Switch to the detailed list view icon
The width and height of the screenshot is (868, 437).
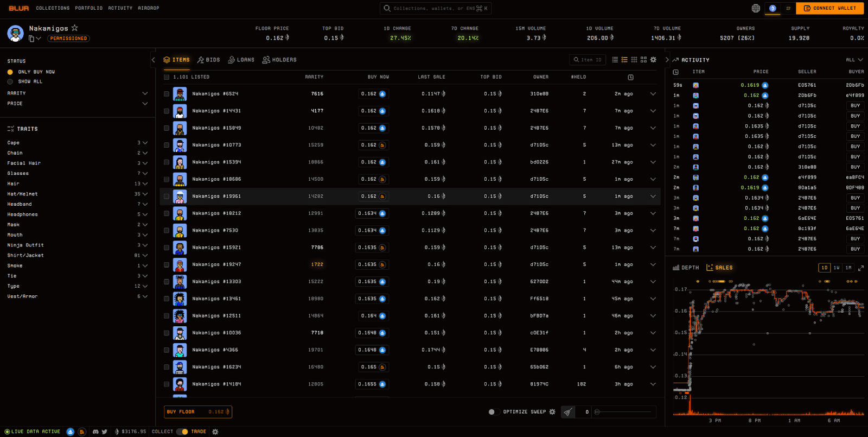624,60
